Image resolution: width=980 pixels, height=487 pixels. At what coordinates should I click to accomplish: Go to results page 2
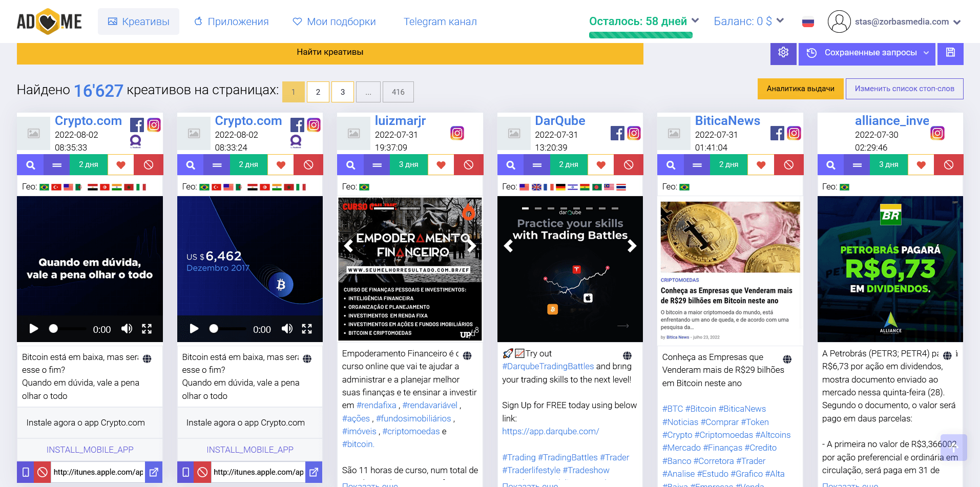coord(318,92)
